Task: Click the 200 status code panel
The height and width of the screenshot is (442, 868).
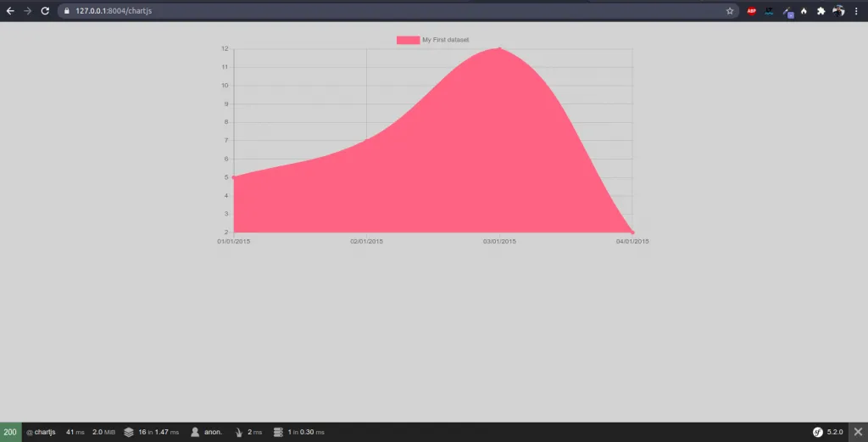Action: pyautogui.click(x=10, y=432)
